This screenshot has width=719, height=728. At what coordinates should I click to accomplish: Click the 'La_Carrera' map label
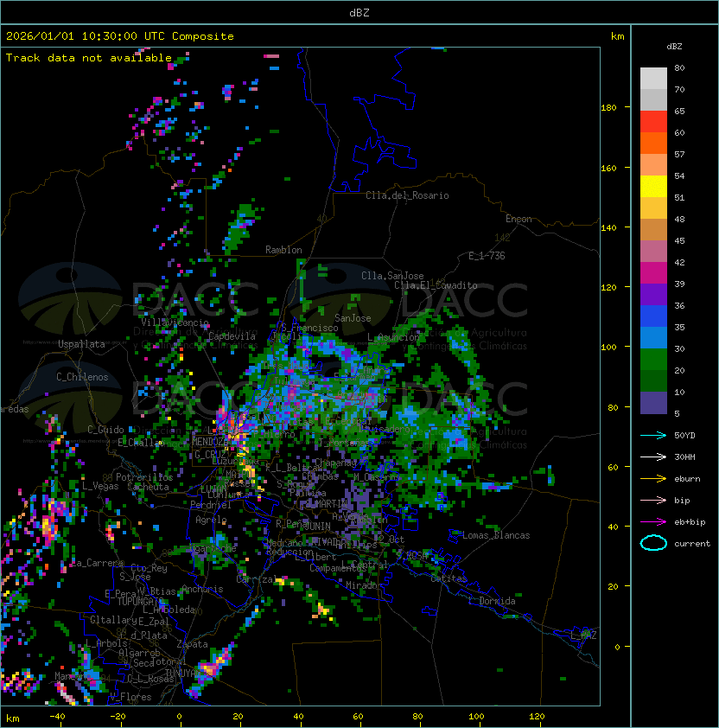(x=97, y=563)
